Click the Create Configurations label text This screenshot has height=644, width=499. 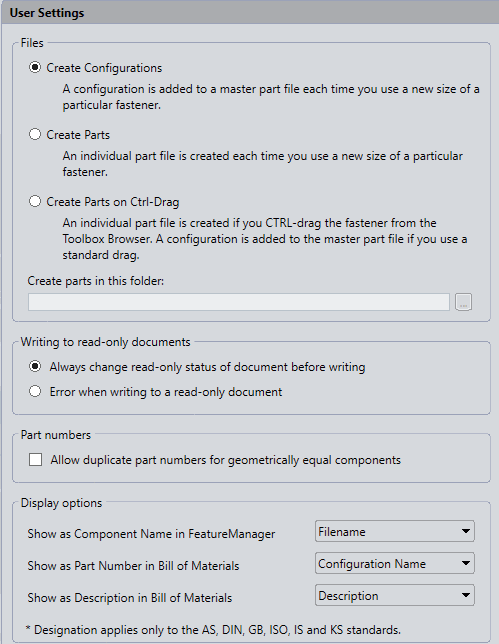[x=104, y=68]
